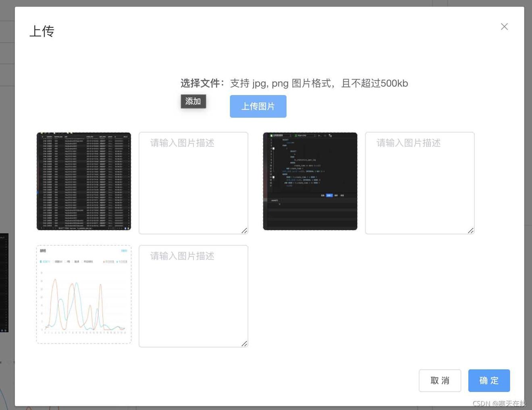
Task: Click resize handle of the data table description box
Action: 244,230
